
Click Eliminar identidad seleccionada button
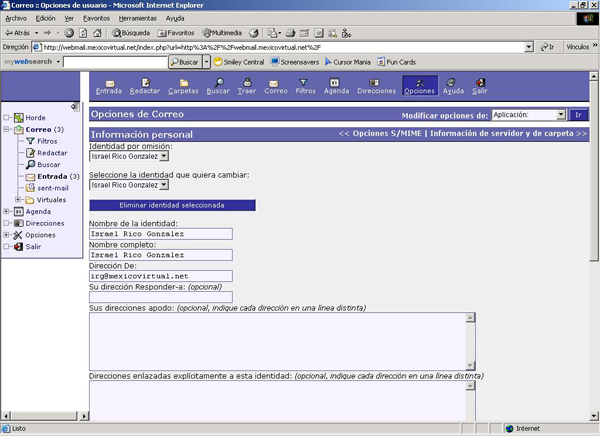coord(172,205)
